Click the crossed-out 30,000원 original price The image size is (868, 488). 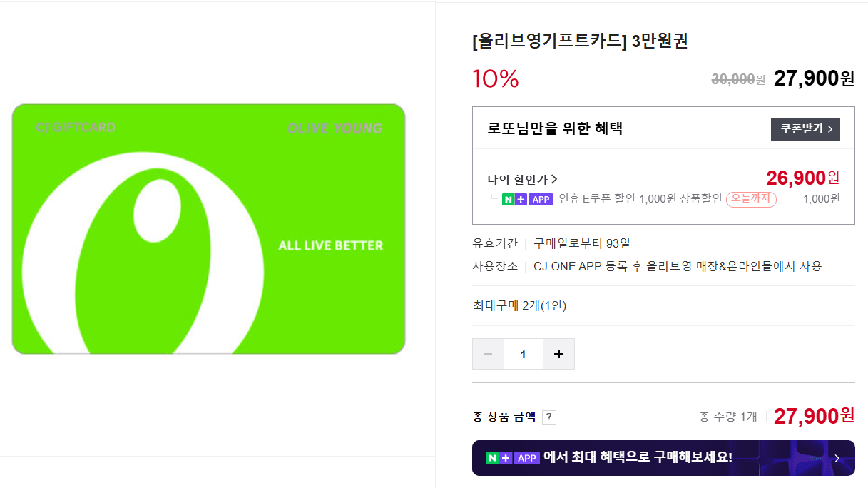pyautogui.click(x=737, y=79)
